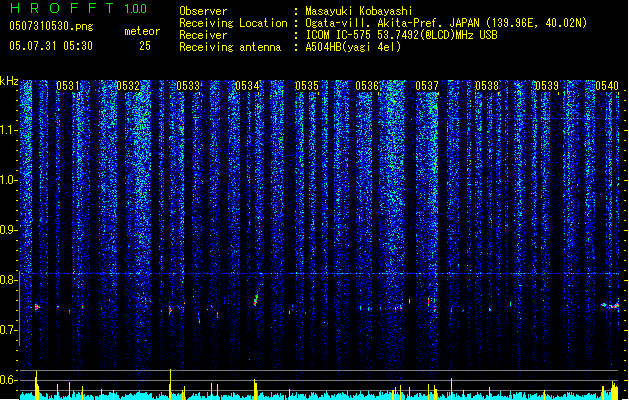The height and width of the screenshot is (400, 629).
Task: Click the 0535 time marker
Action: (x=307, y=85)
